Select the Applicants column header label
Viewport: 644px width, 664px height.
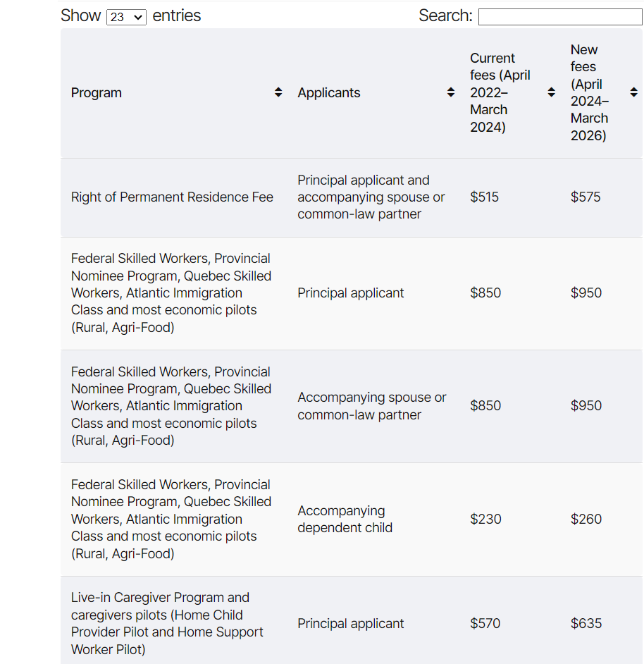click(x=329, y=93)
